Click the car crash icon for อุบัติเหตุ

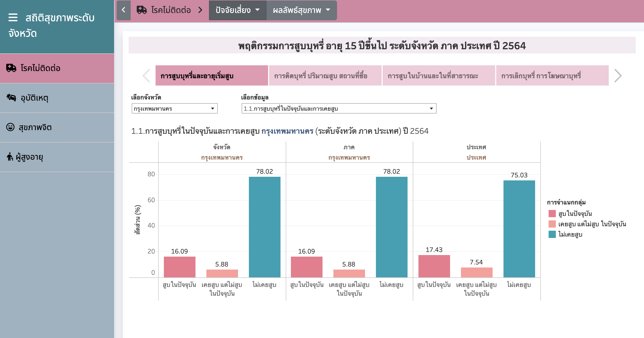point(11,97)
